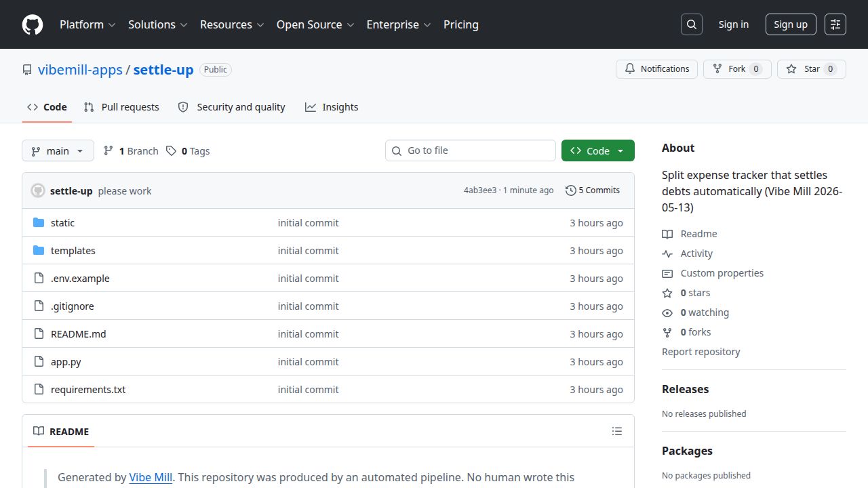Open the Vibe Mill link in README
This screenshot has height=488, width=868.
(x=151, y=477)
